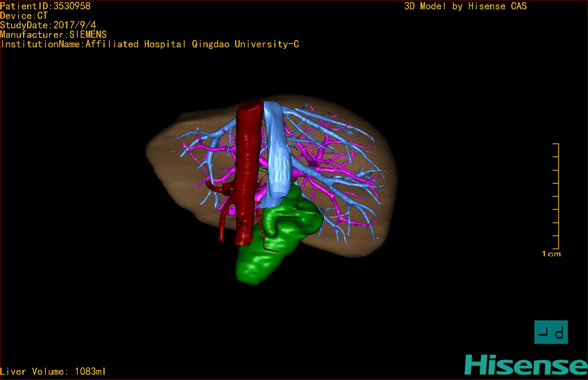Viewport: 588px width, 380px height.
Task: Select the StudyDate:2017/9/4 text
Action: pyautogui.click(x=48, y=25)
